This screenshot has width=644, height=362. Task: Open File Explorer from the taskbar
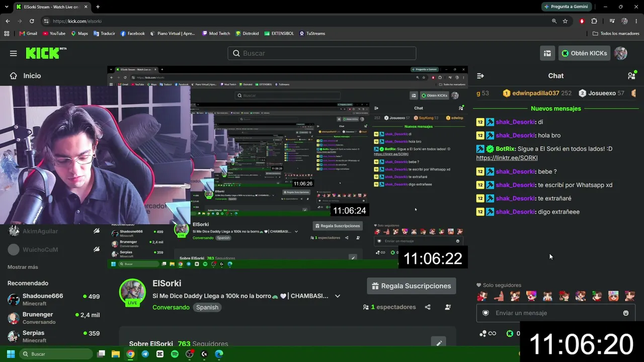(115, 354)
